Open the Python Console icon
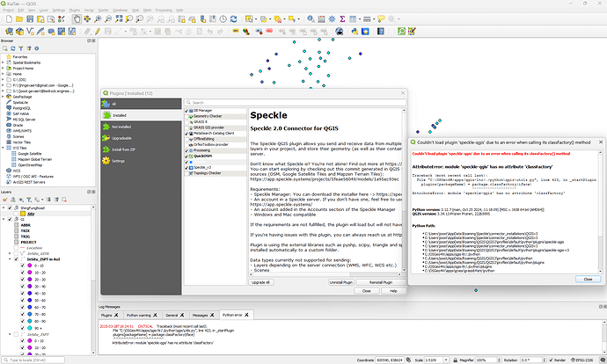Screen dimensions: 607x364 [x=355, y=32]
